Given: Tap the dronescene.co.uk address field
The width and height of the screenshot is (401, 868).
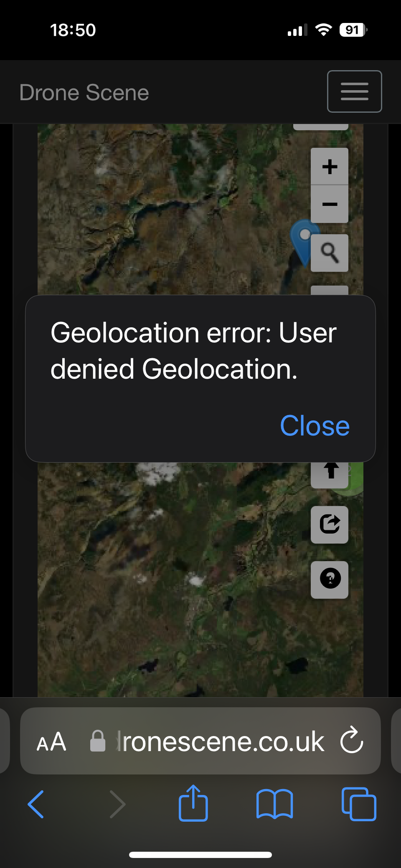Looking at the screenshot, I should click(x=200, y=741).
